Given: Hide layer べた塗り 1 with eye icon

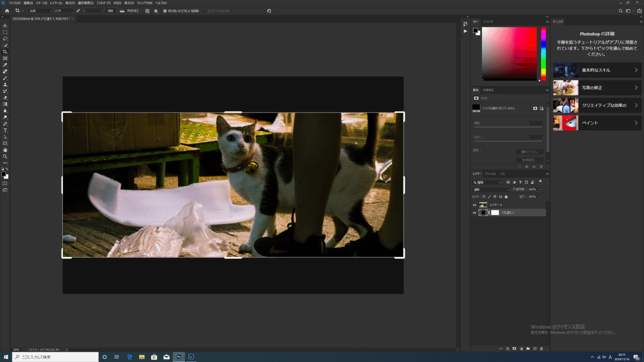Looking at the screenshot, I should [x=474, y=212].
